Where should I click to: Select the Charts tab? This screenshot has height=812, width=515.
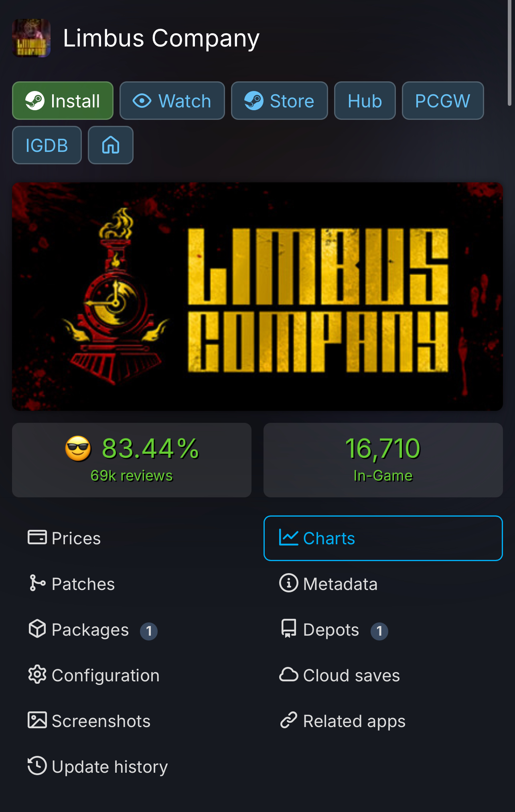tap(383, 538)
